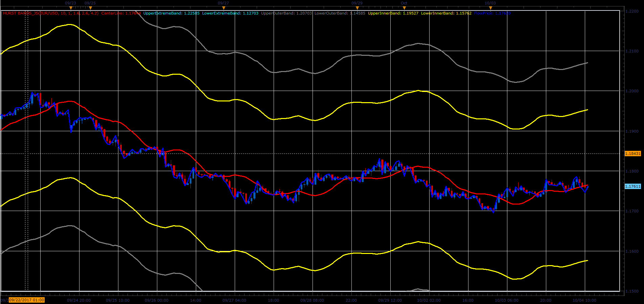The width and height of the screenshot is (644, 304).
Task: Select the 09/27 day marker arrow
Action: click(224, 8)
